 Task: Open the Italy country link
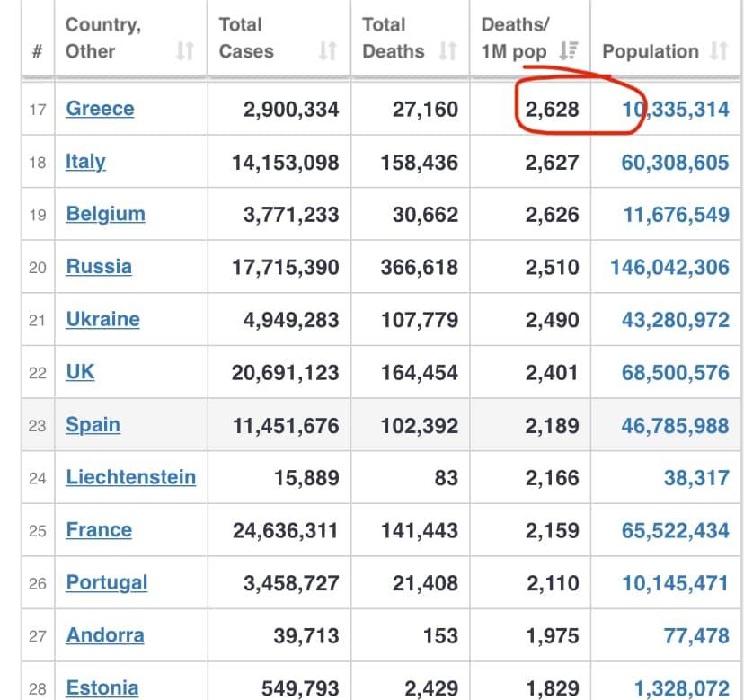click(85, 162)
